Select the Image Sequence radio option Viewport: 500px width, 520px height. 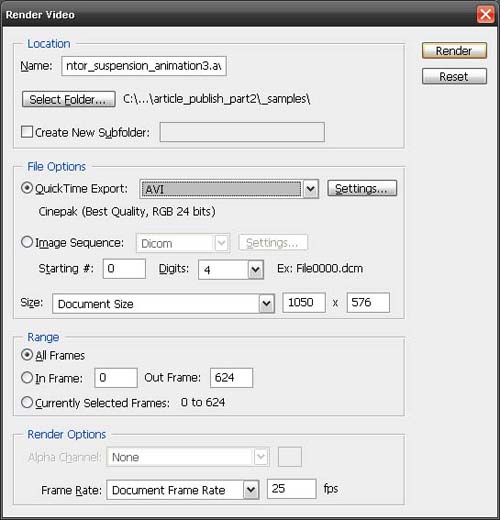[27, 242]
